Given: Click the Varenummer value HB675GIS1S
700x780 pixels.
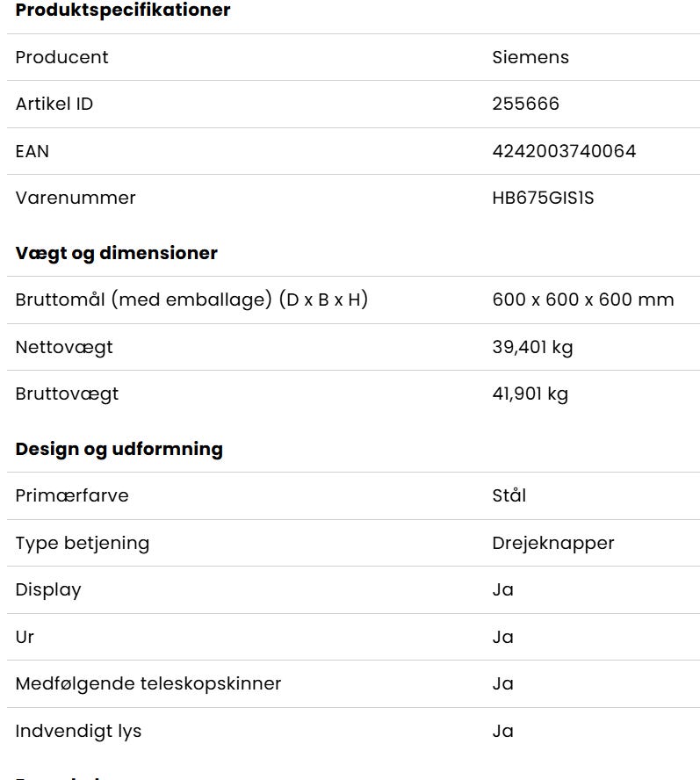Looking at the screenshot, I should pos(543,198).
